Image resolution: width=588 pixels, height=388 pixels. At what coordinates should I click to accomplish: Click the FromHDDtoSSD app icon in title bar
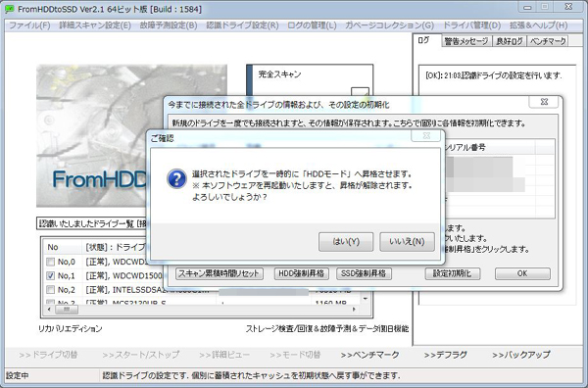tap(10, 9)
